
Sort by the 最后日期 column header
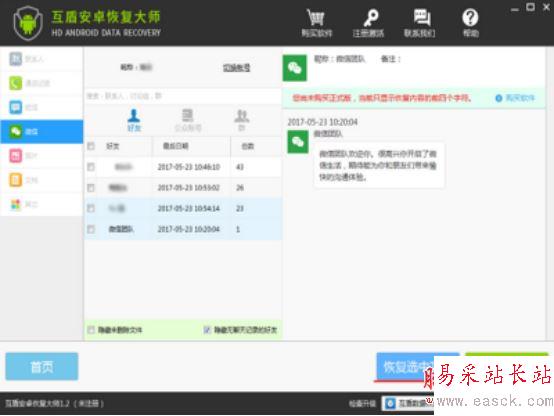(x=175, y=146)
